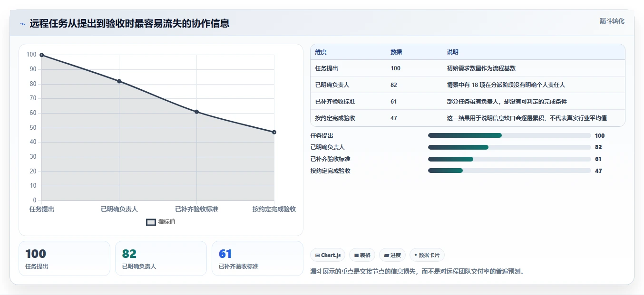Image resolution: width=644 pixels, height=295 pixels.
Task: Click the 82 已明确负责人 summary card
Action: 161,258
